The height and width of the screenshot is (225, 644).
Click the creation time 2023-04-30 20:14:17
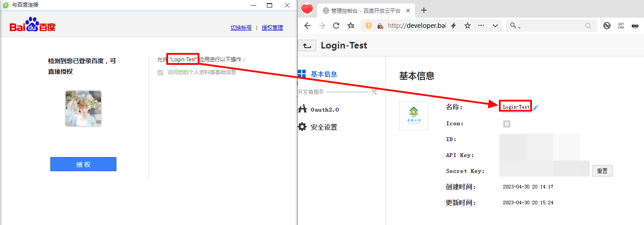(x=528, y=187)
